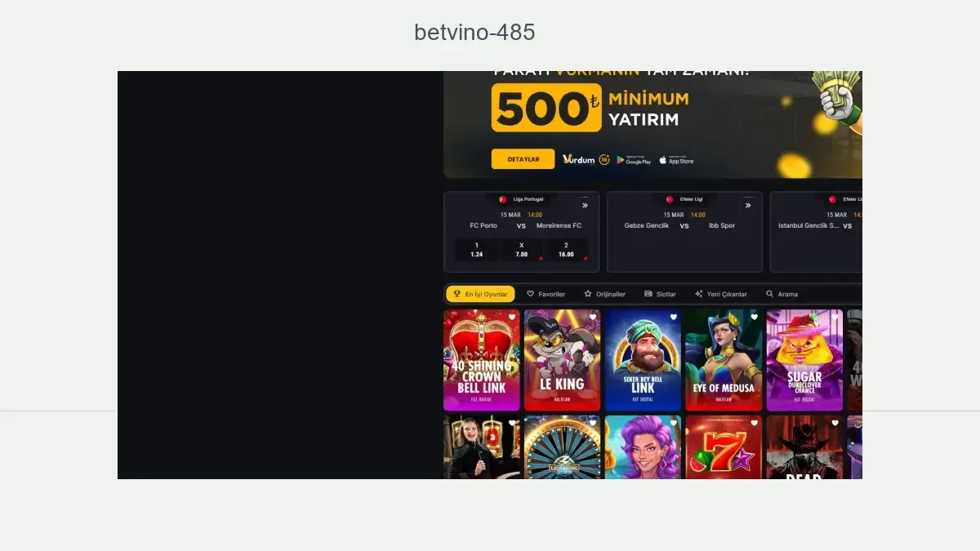Viewport: 980px width, 551px height.
Task: Toggle heart on Le King game tile
Action: (593, 317)
